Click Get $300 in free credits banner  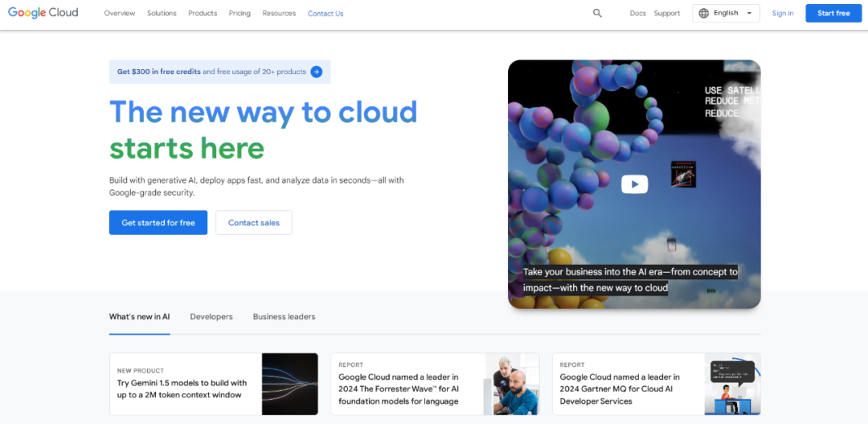coord(219,72)
